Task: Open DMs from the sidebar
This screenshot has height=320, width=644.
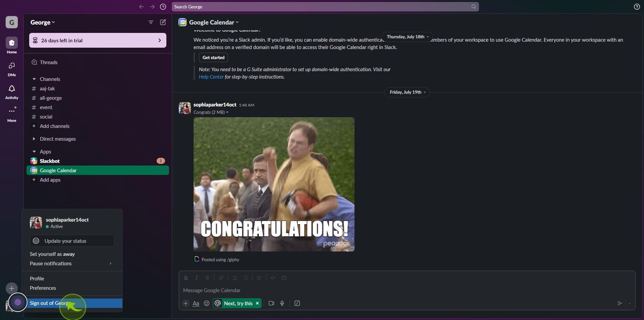Action: 12,69
